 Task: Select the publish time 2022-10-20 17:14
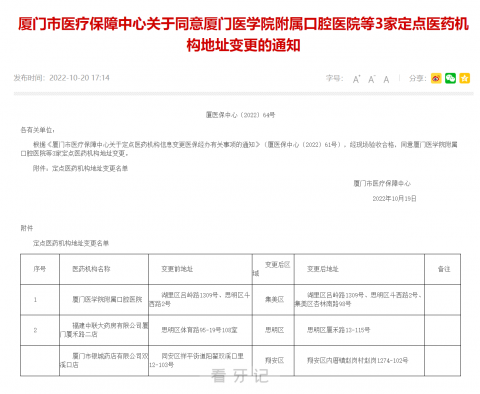(x=79, y=78)
